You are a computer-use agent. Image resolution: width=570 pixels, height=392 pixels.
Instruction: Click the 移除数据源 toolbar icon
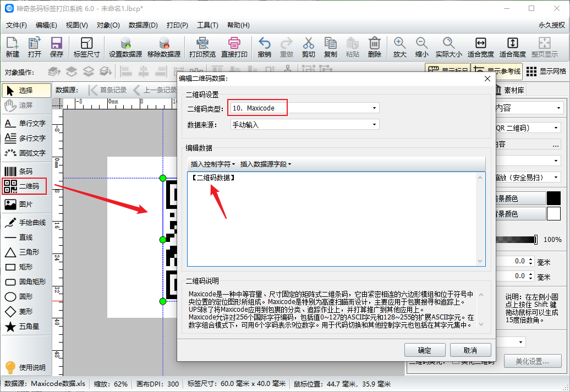click(x=164, y=47)
